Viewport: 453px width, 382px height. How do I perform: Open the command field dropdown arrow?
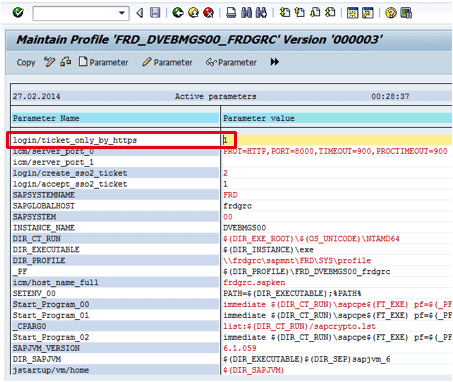122,13
